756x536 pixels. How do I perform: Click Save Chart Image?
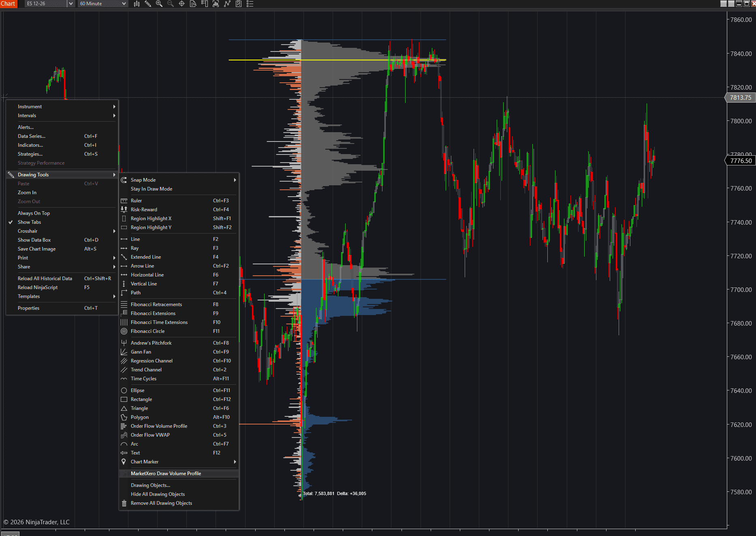[62, 249]
